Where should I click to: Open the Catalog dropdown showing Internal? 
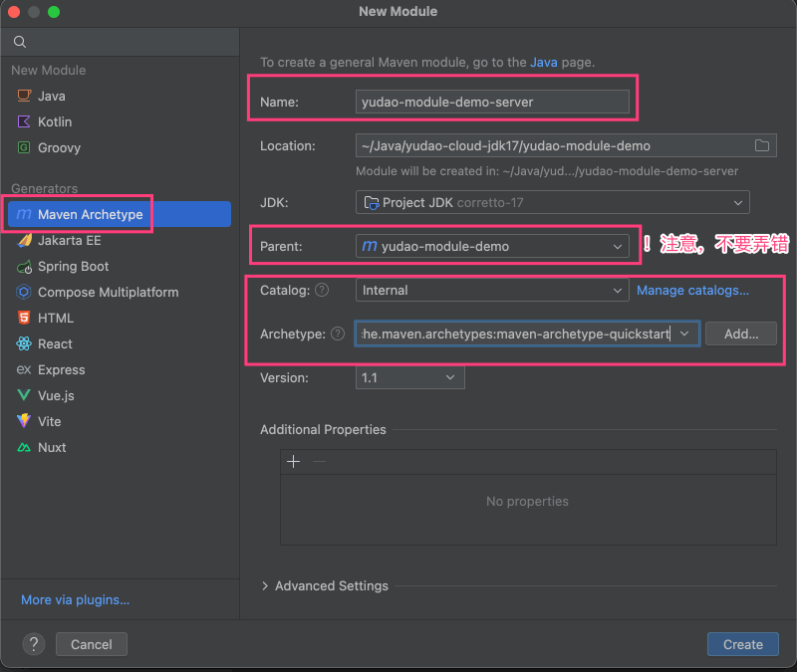492,291
